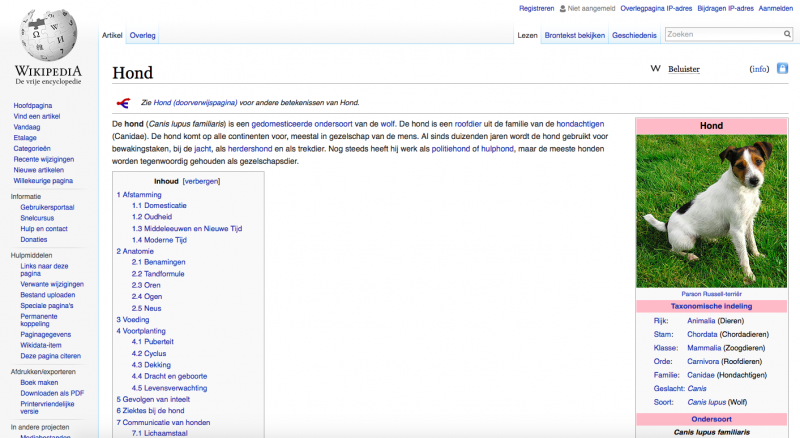Collapse the contents with verbergen

pyautogui.click(x=202, y=181)
